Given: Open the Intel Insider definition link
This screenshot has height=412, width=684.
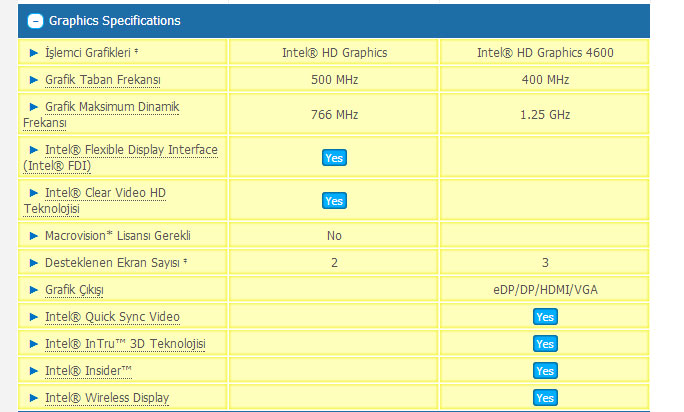Looking at the screenshot, I should point(88,371).
